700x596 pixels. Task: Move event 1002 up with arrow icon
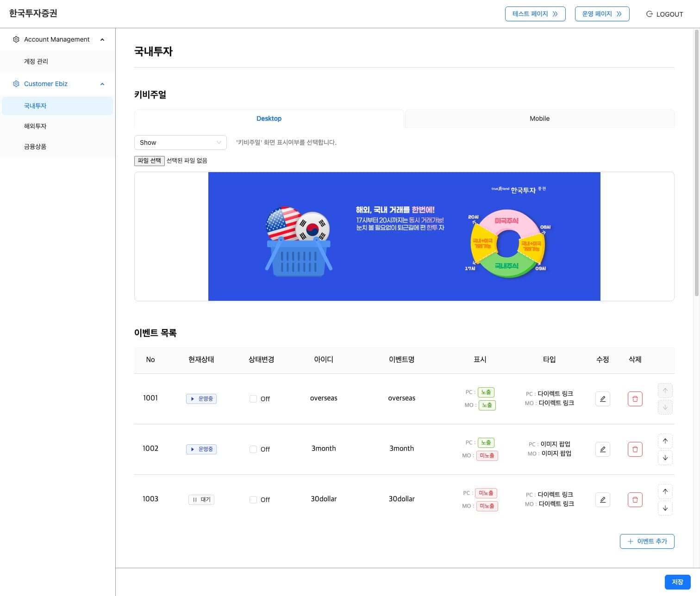[665, 441]
